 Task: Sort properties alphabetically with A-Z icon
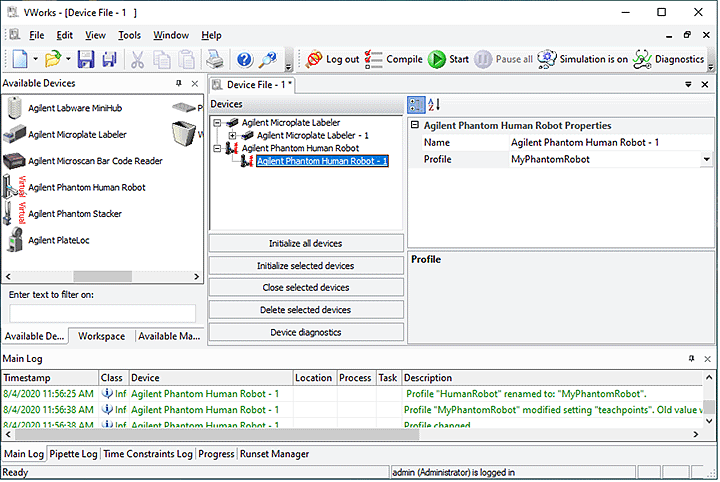(434, 105)
